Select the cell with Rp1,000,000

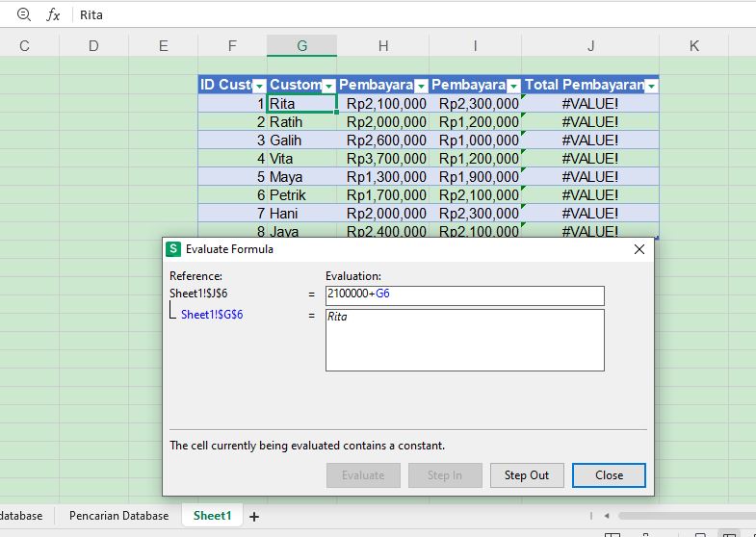[476, 141]
